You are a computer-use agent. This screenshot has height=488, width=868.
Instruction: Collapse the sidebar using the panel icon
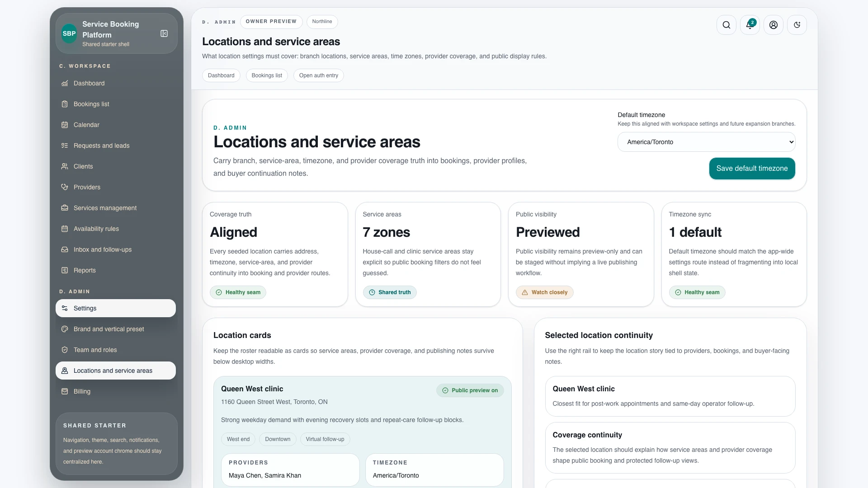click(164, 33)
